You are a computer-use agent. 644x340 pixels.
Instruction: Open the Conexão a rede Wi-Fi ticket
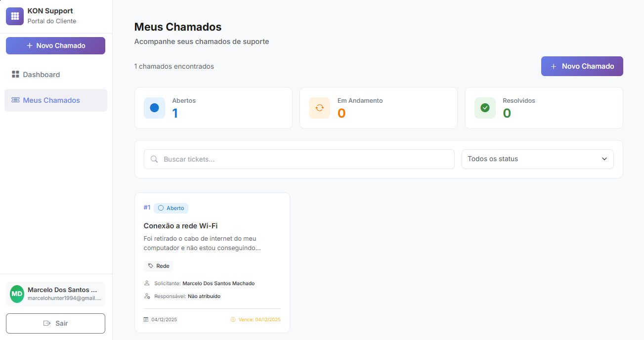(x=180, y=226)
